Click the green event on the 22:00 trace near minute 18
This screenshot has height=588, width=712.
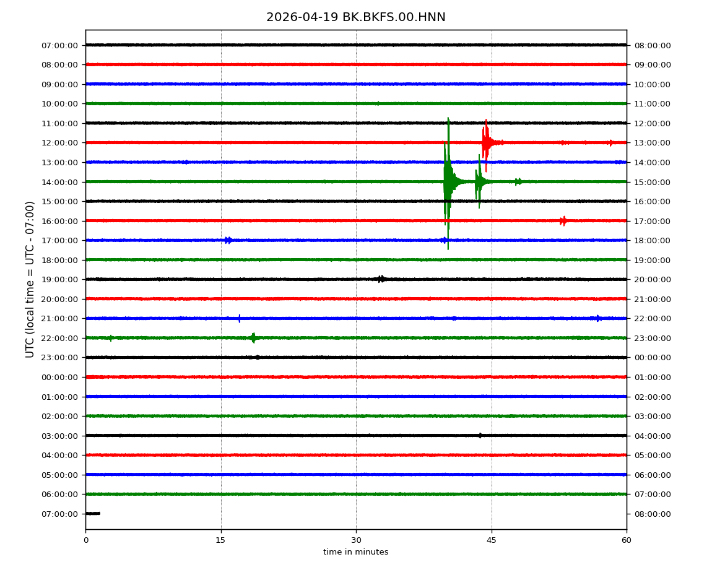pyautogui.click(x=253, y=338)
